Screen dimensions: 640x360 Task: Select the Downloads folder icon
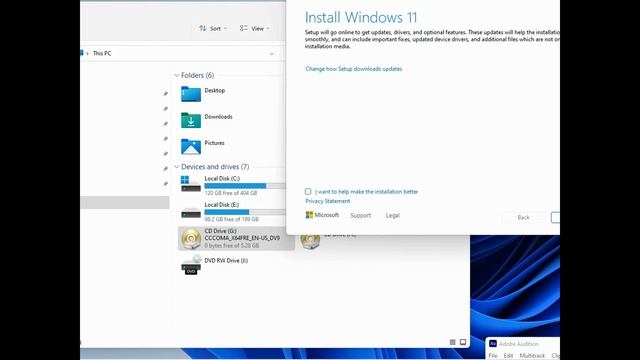click(x=191, y=120)
